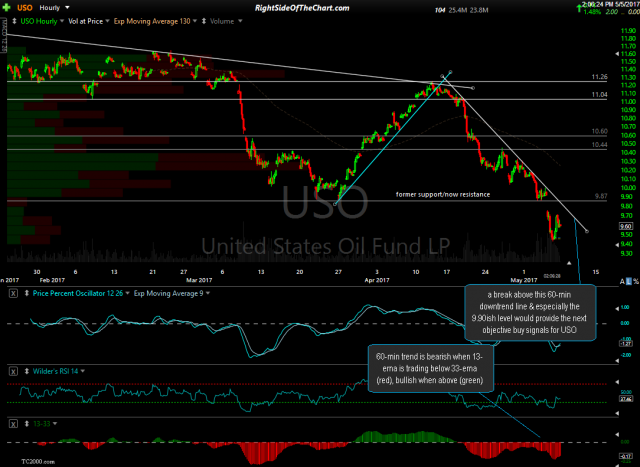Viewport: 640px width, 467px height.
Task: Click the 9.87 level label
Action: (601, 196)
